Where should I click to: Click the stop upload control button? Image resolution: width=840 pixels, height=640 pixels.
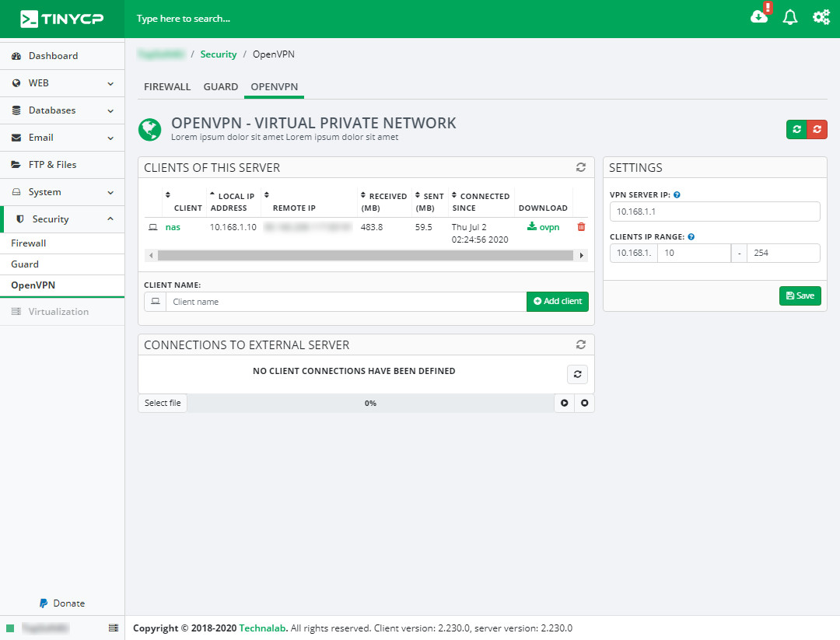click(x=584, y=404)
